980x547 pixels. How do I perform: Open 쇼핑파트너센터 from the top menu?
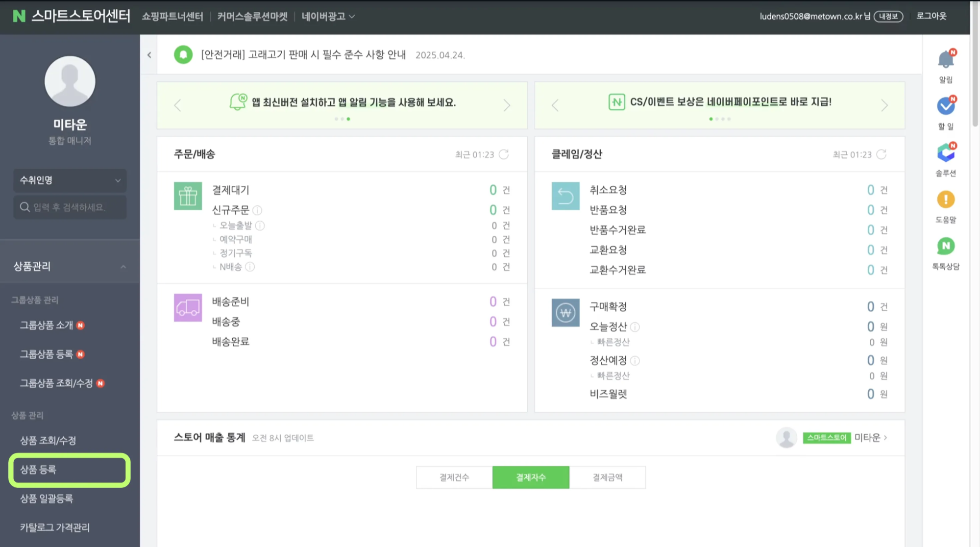tap(172, 16)
